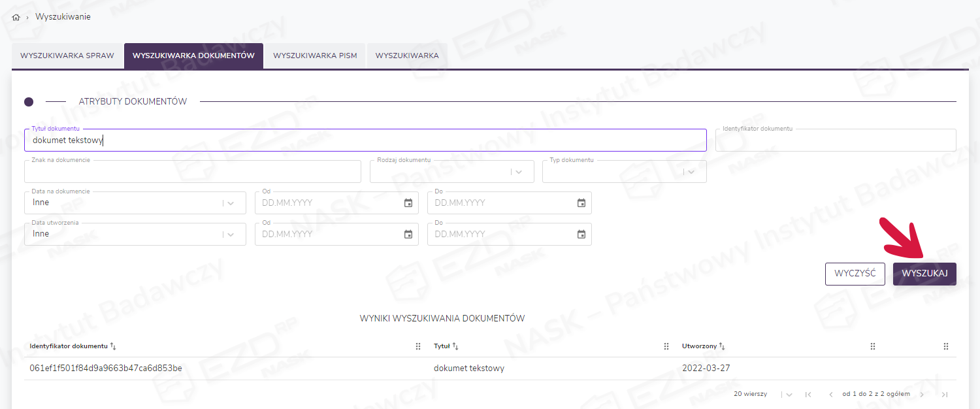980x409 pixels.
Task: Switch to Wyszukiwarka pism tab
Action: coord(315,56)
